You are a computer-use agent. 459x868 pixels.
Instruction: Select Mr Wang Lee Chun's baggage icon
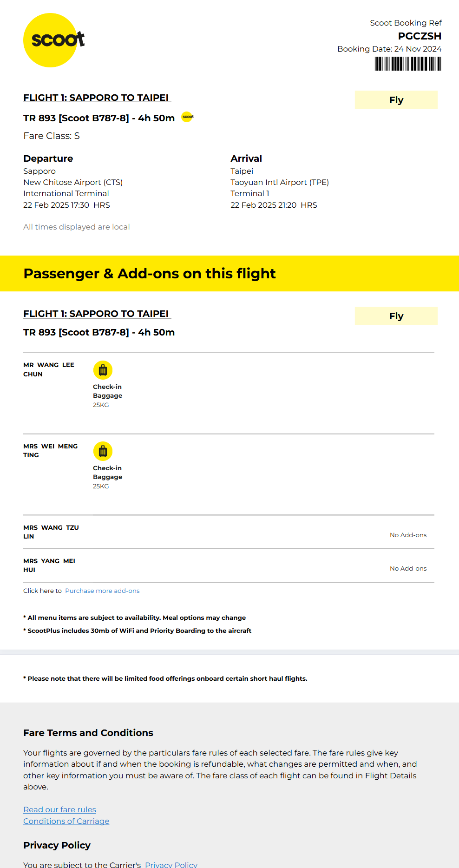(x=103, y=370)
